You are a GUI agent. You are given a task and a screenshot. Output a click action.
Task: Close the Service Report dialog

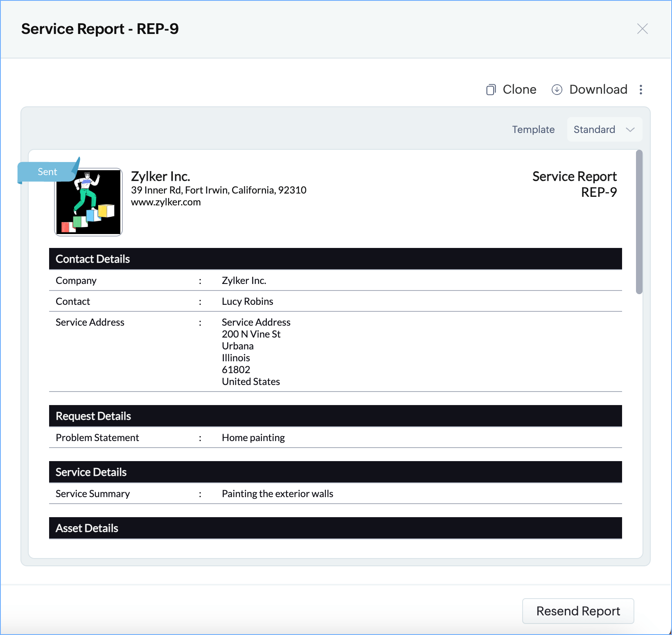pos(642,29)
